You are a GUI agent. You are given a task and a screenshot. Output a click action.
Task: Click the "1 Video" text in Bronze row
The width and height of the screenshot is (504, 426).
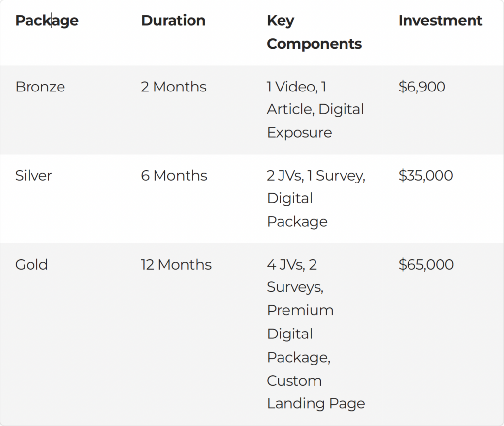(x=292, y=87)
